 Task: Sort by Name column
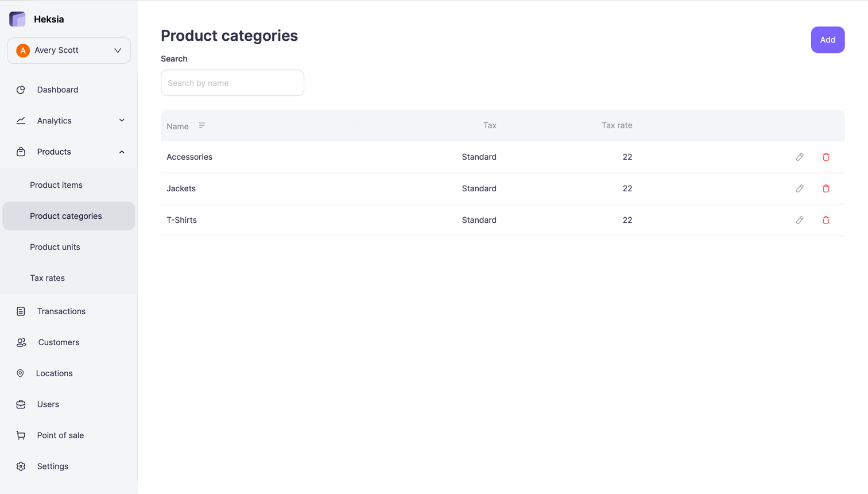pyautogui.click(x=201, y=125)
